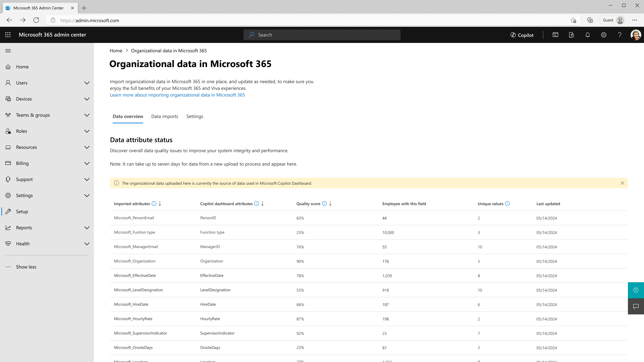Close the Microsoft 365 Admin Center tab

(x=72, y=8)
